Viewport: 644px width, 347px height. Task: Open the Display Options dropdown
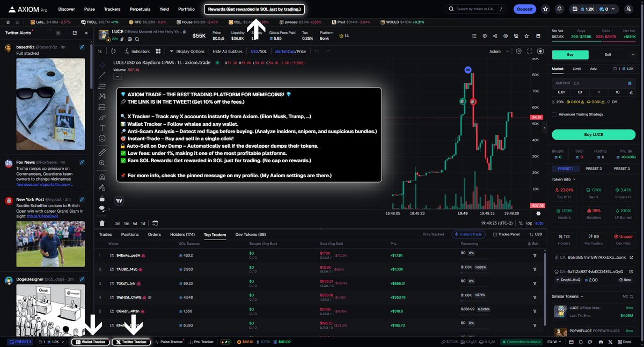(x=187, y=52)
